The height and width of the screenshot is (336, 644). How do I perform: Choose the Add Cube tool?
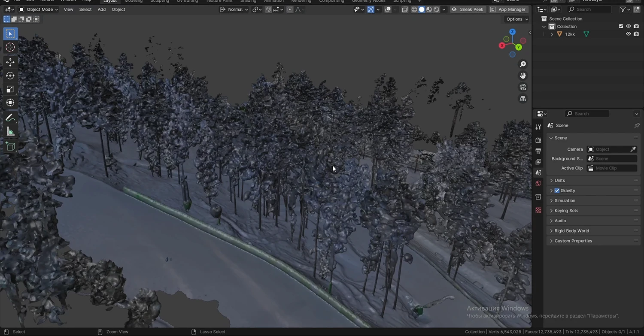(x=10, y=146)
